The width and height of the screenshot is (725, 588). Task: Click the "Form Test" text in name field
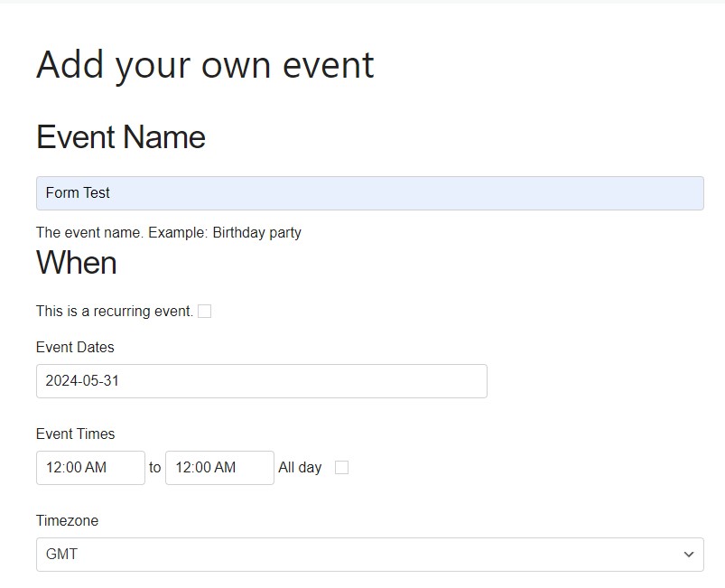tap(78, 193)
